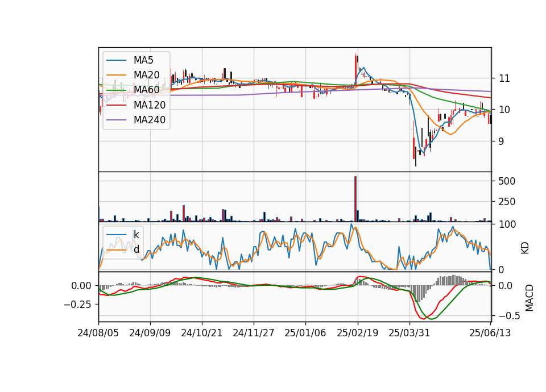Click the MA60 legend label
This screenshot has height=392, width=546.
(146, 90)
